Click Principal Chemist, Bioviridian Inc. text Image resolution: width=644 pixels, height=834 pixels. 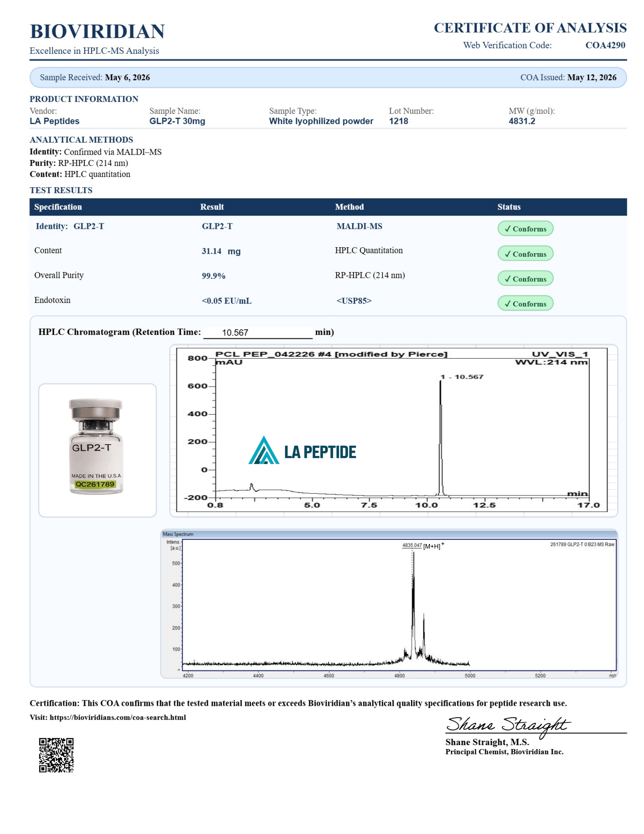point(504,752)
